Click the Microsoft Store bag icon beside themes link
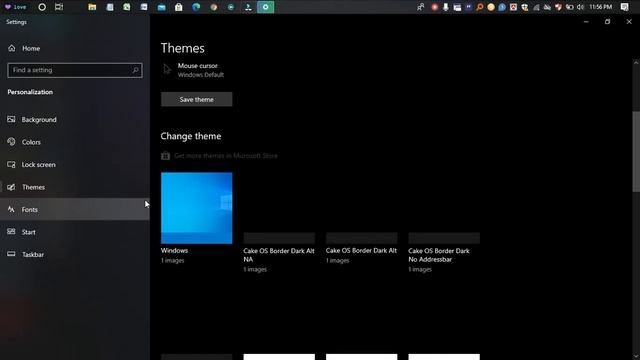Viewport: 640px width, 360px height. coord(165,156)
